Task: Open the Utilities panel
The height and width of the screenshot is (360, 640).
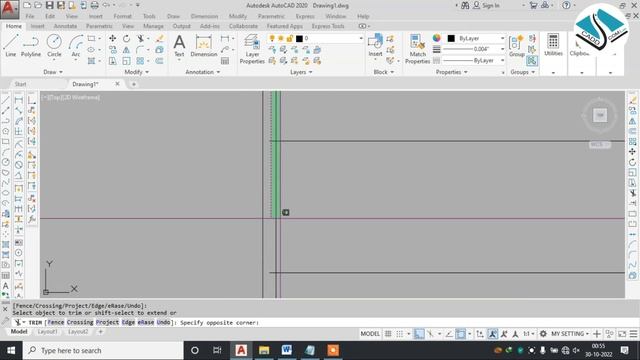Action: (x=553, y=45)
